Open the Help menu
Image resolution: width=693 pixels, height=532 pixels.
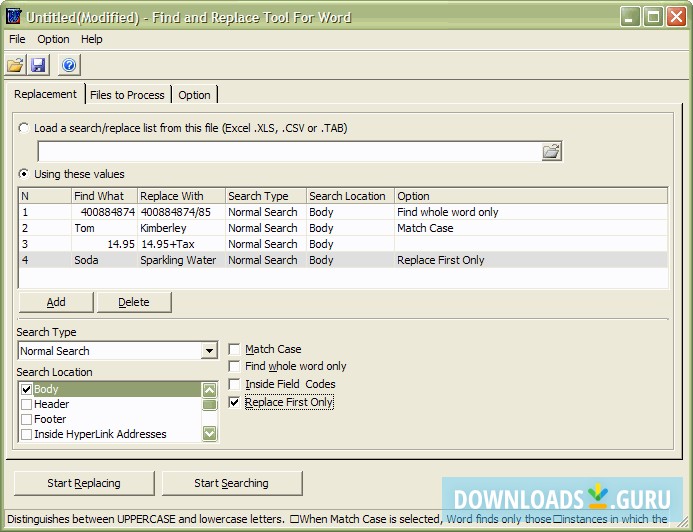click(91, 39)
